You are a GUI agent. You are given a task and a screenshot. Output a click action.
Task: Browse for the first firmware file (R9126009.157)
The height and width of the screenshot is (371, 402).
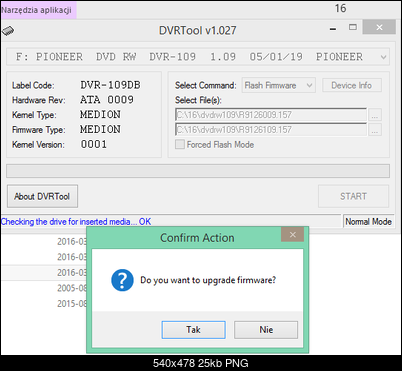click(375, 115)
